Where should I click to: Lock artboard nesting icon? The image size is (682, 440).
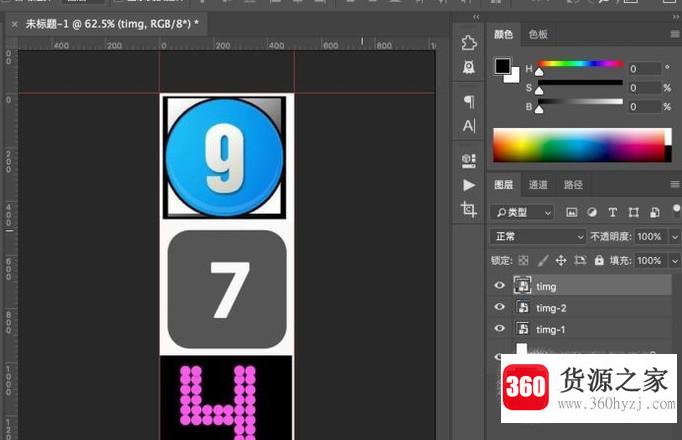click(580, 260)
